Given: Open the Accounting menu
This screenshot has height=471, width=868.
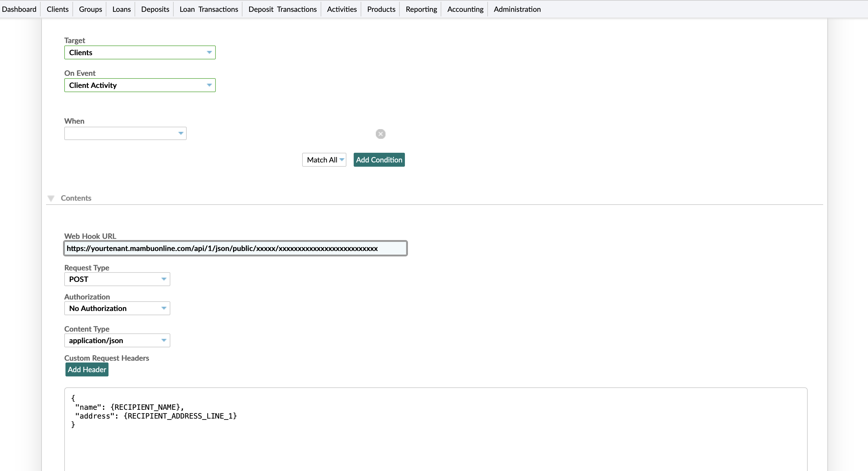Looking at the screenshot, I should click(465, 9).
